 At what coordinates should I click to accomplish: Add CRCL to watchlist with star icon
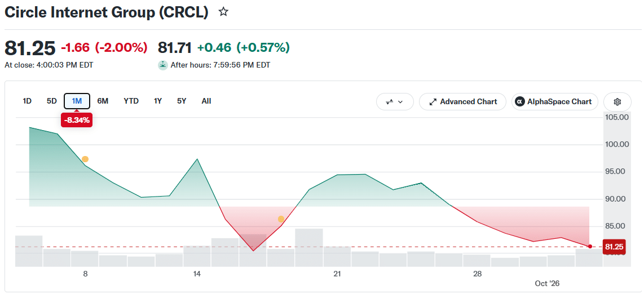(223, 12)
